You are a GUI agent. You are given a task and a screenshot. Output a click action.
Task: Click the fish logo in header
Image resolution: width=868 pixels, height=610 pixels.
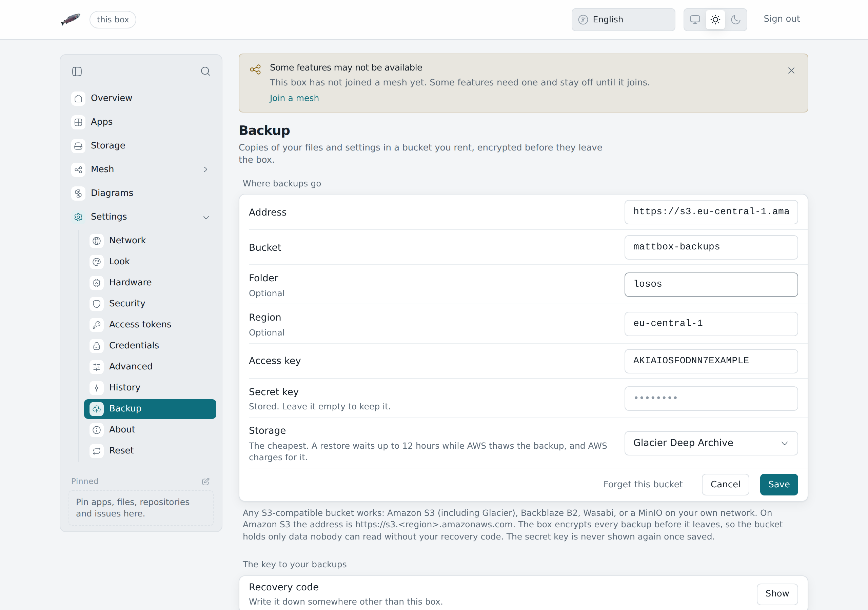click(x=71, y=19)
